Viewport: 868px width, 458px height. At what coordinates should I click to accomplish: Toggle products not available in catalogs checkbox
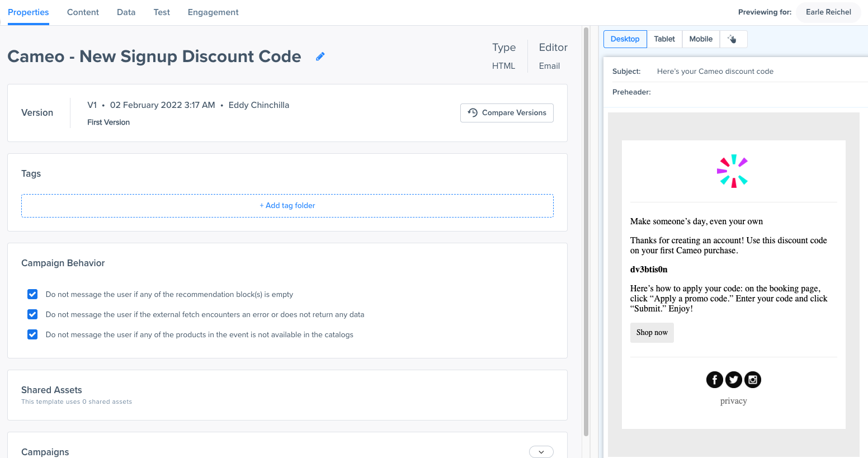point(32,334)
